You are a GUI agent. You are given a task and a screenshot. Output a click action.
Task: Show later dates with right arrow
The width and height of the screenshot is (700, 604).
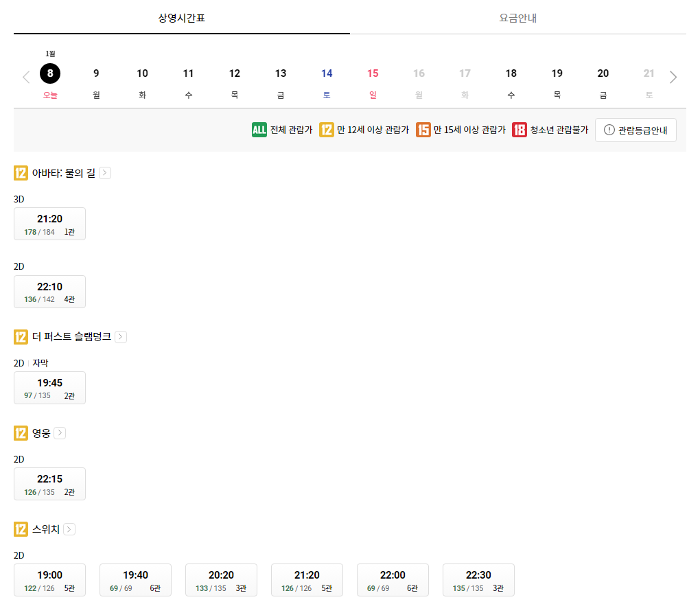click(x=673, y=77)
